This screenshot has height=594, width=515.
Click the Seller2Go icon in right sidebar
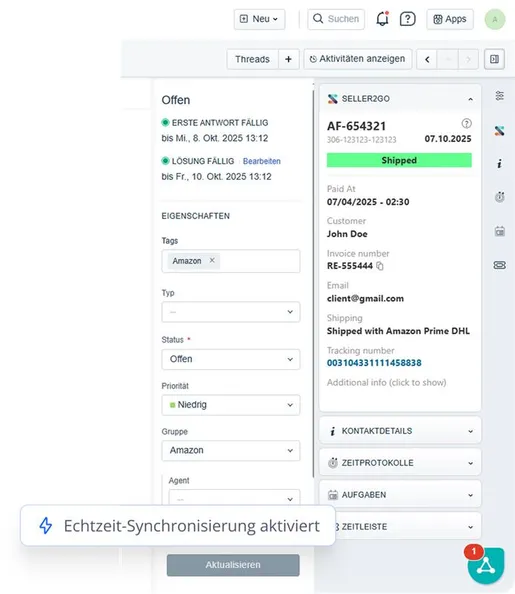point(499,131)
